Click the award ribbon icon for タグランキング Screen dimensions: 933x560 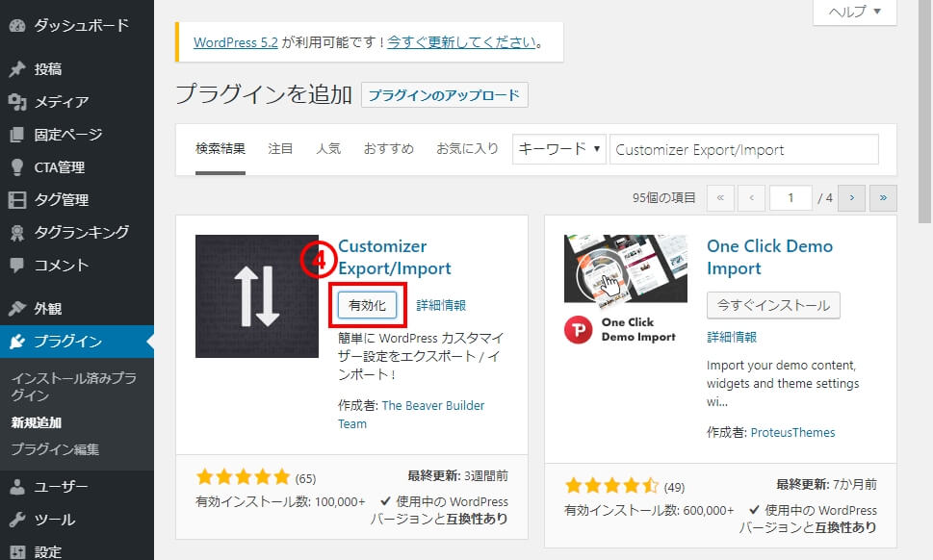pyautogui.click(x=17, y=233)
